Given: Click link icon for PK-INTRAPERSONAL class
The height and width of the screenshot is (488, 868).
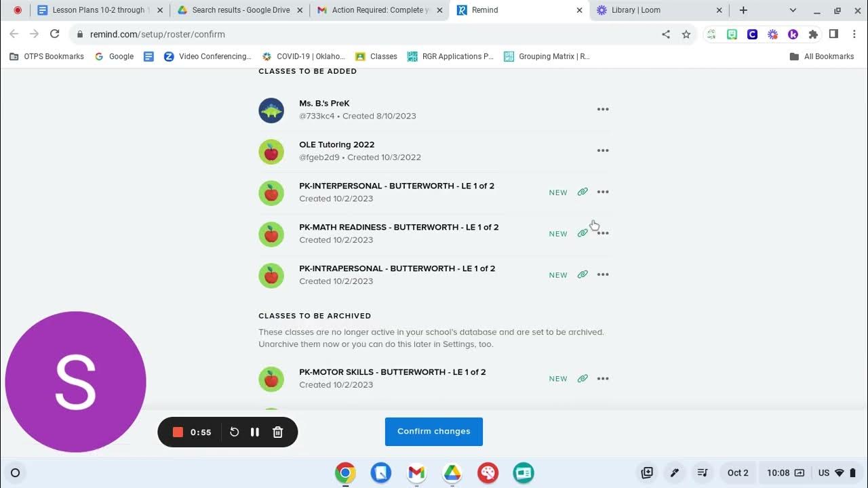Looking at the screenshot, I should click(x=583, y=274).
